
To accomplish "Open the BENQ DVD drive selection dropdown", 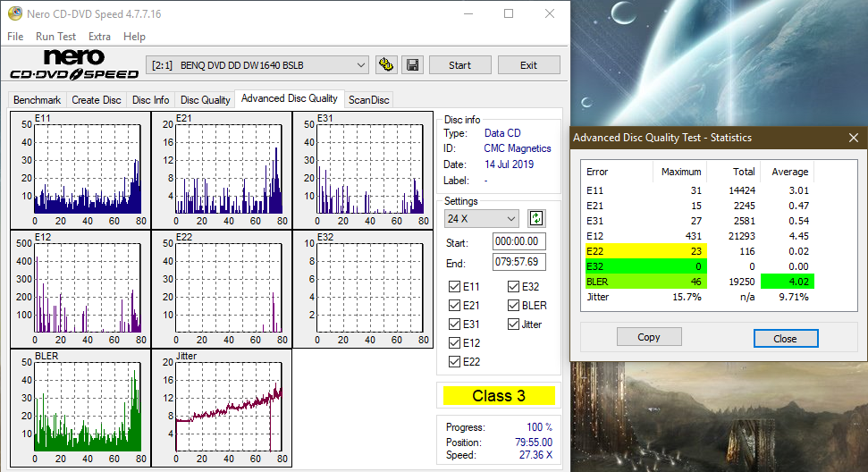I will coord(257,65).
